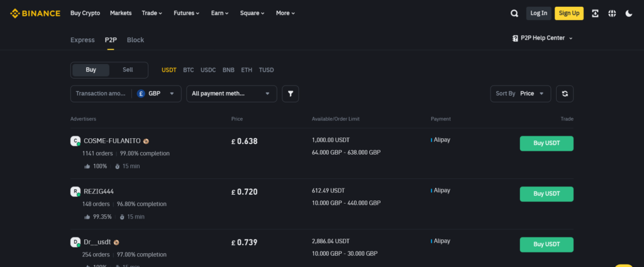Switch to the Express tab
Screen dimensions: 644x267
click(x=82, y=40)
